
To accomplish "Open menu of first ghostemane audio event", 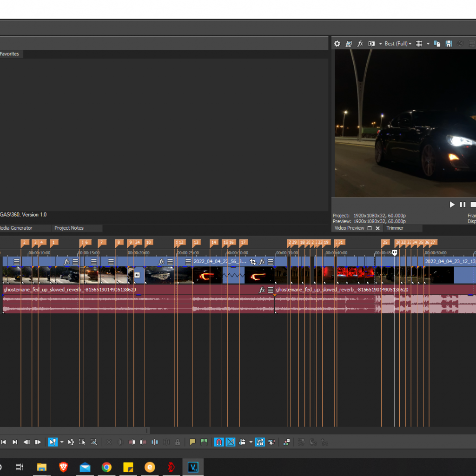I will coord(271,290).
